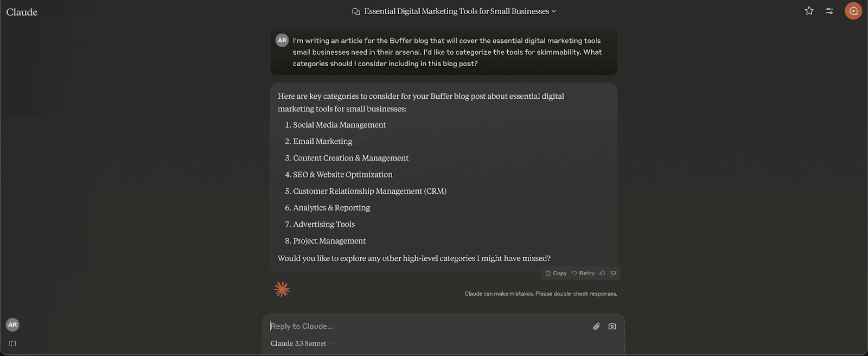Screen dimensions: 868x356
Task: Click the Claude logo to go home
Action: (x=22, y=12)
